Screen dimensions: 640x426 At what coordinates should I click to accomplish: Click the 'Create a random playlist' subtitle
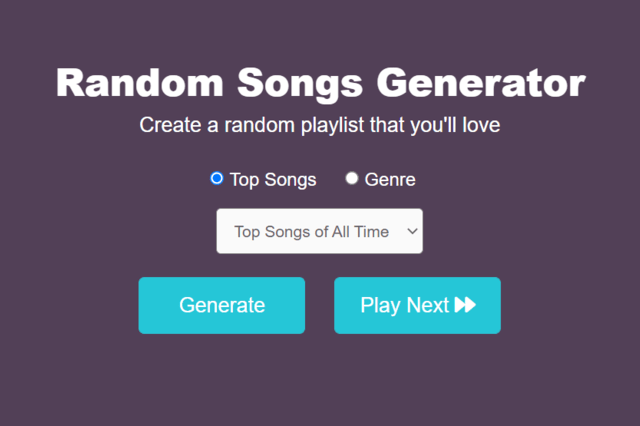320,127
